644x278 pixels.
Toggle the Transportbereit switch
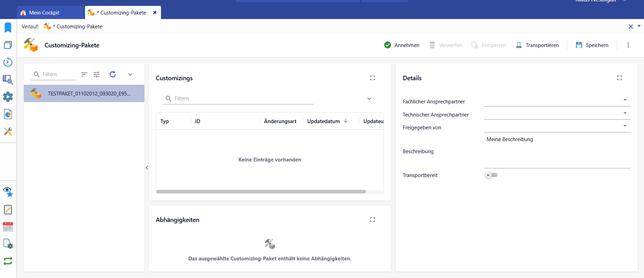491,175
